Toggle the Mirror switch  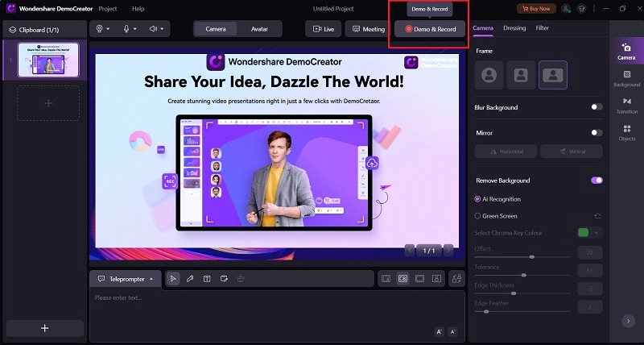597,132
